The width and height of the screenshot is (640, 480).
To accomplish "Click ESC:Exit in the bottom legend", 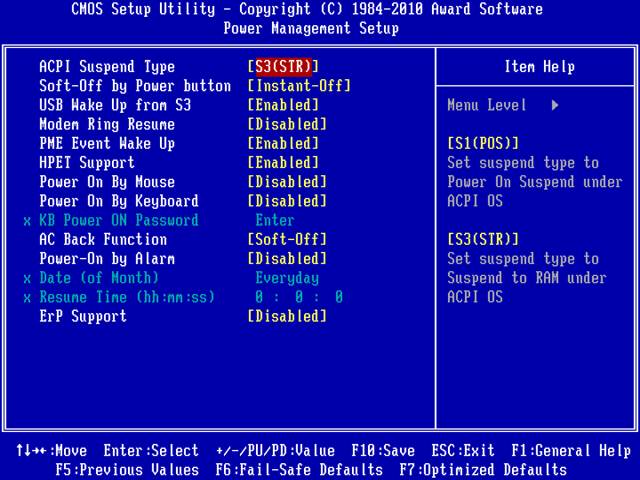I will (x=463, y=451).
